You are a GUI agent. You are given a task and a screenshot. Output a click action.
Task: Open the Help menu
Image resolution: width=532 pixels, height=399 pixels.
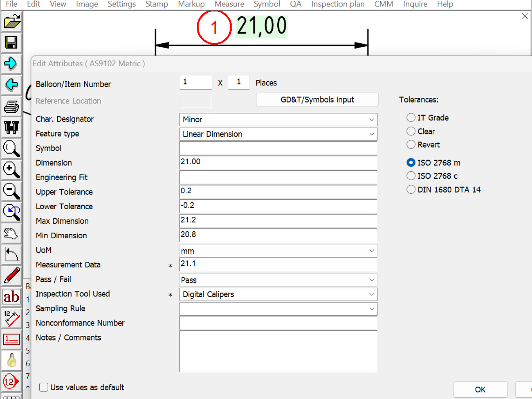445,4
